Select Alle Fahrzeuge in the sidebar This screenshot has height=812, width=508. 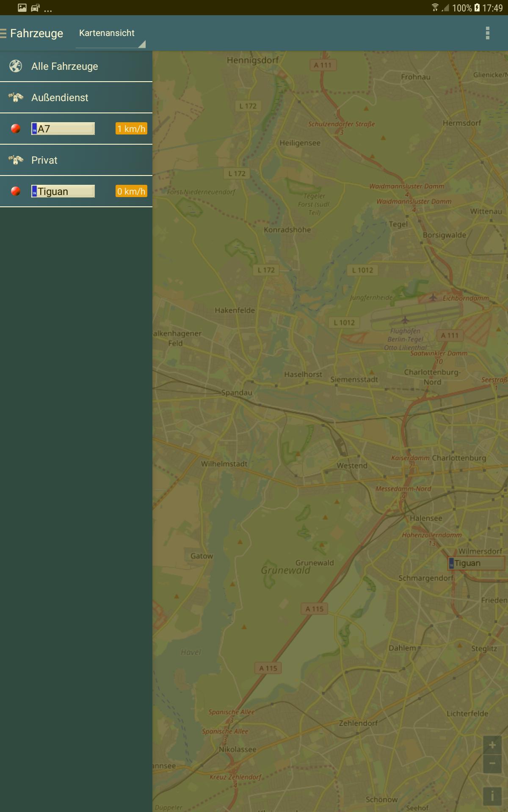(65, 66)
